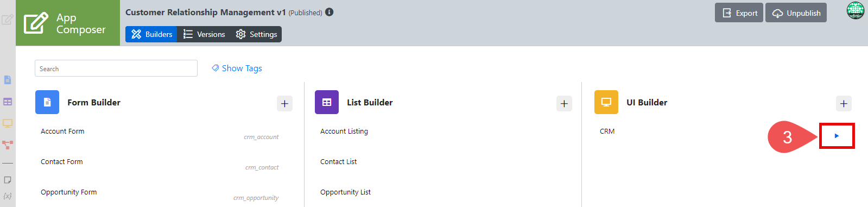This screenshot has width=868, height=207.
Task: Add new list with plus button
Action: (x=564, y=103)
